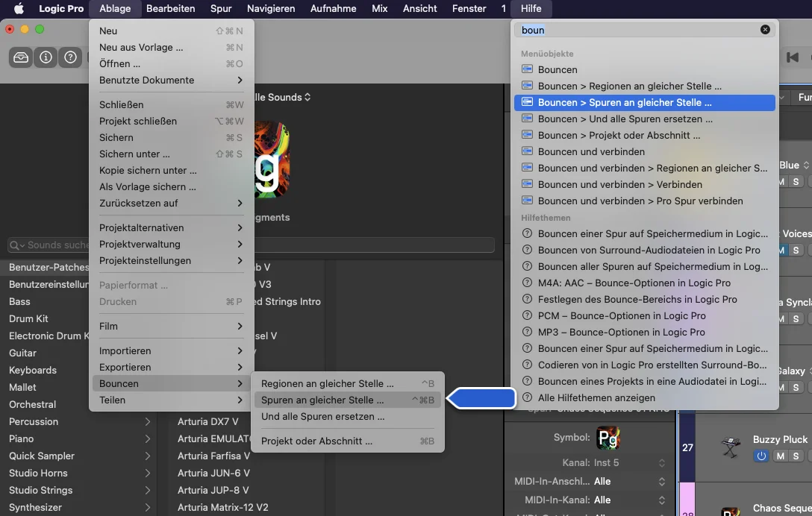Select the Bouncen > Und alle Spuren ersetzen result
This screenshot has width=812, height=516.
645,119
